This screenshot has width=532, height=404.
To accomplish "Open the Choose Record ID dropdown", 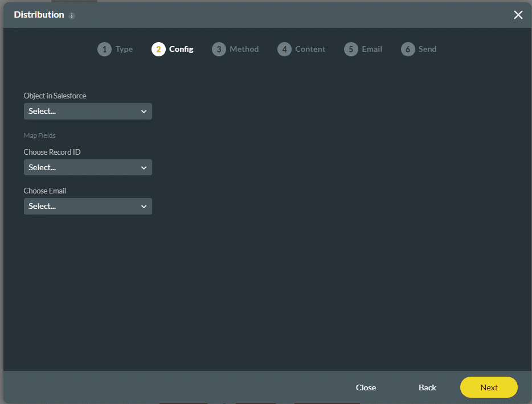I will (87, 167).
